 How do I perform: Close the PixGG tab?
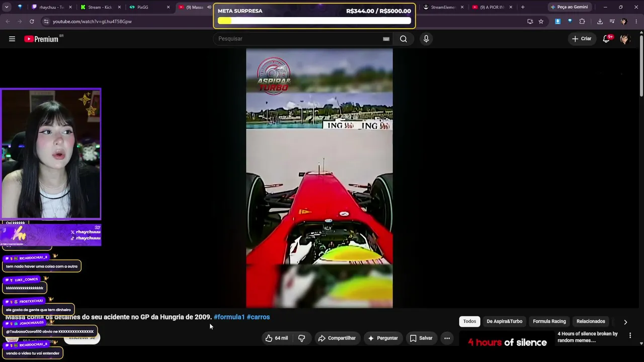click(x=168, y=7)
